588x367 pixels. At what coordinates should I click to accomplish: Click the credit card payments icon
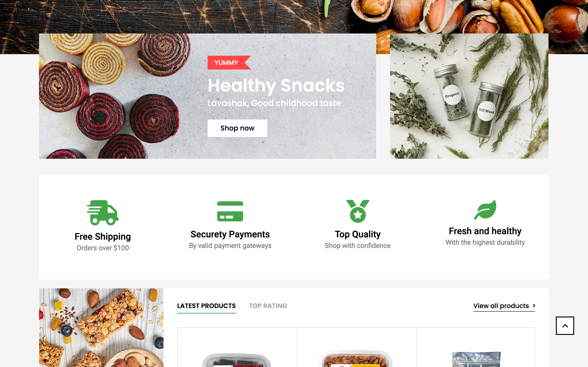(x=230, y=211)
